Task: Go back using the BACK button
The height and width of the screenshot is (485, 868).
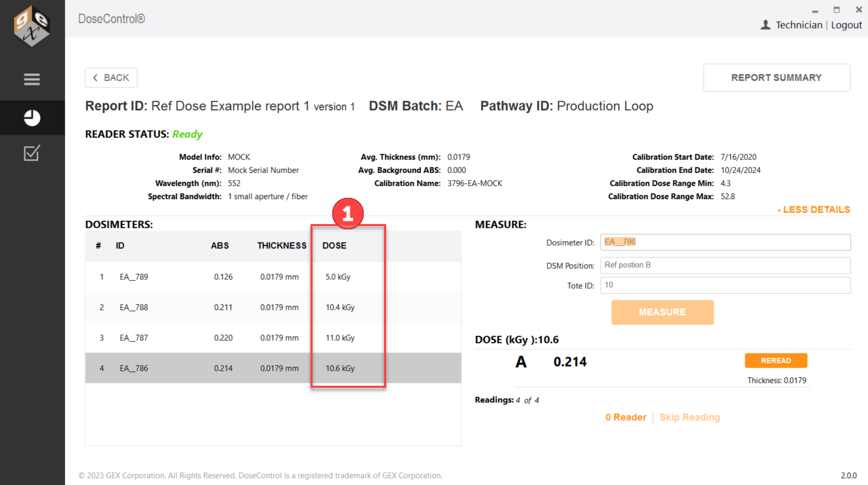Action: pyautogui.click(x=111, y=78)
